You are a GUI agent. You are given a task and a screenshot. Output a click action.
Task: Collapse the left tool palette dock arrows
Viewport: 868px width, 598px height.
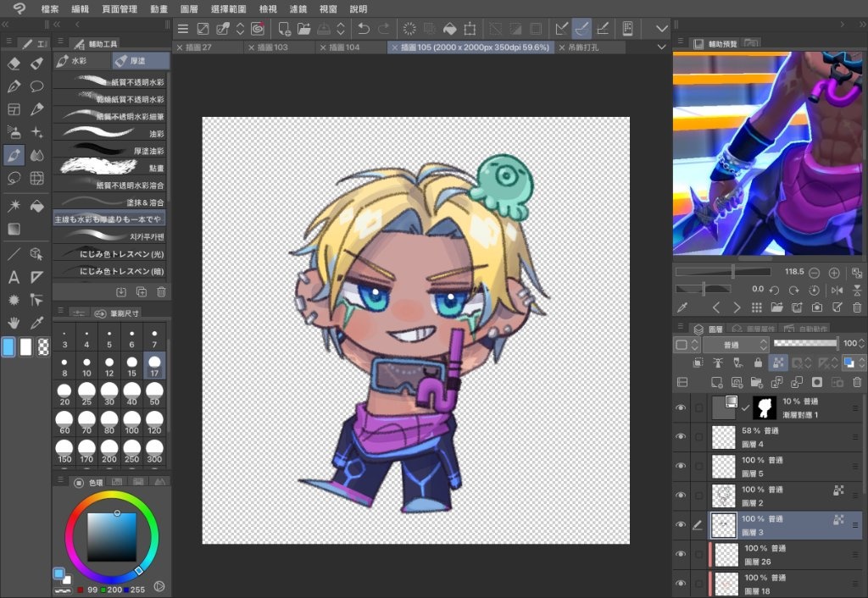pyautogui.click(x=5, y=25)
